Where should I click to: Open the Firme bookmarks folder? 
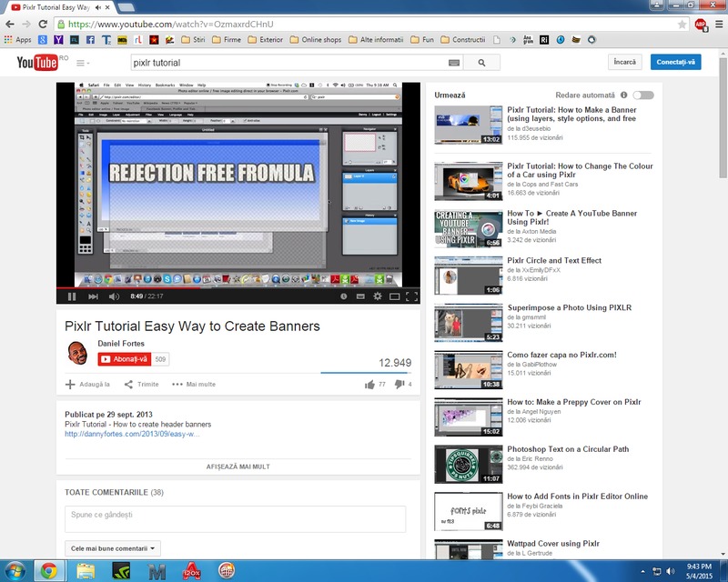(226, 40)
